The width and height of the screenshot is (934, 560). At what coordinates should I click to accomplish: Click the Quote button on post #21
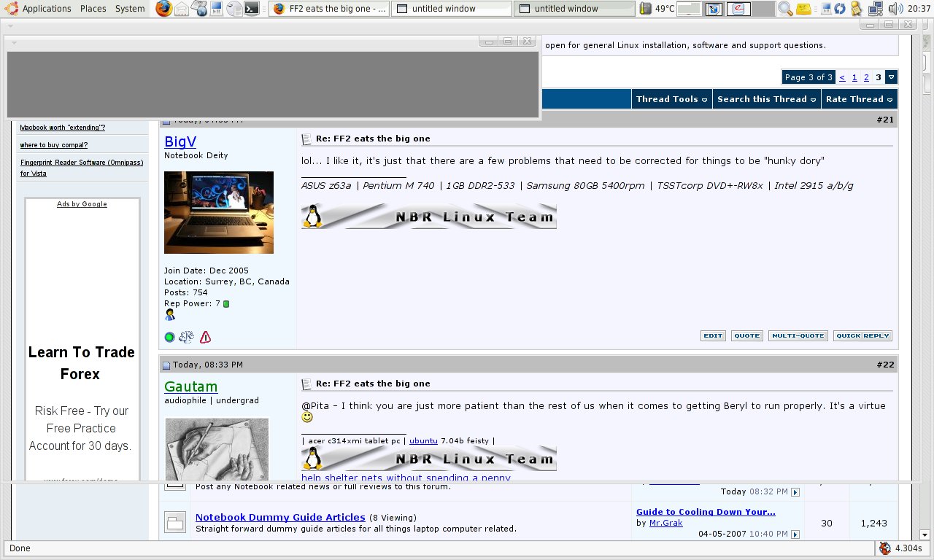(x=746, y=336)
